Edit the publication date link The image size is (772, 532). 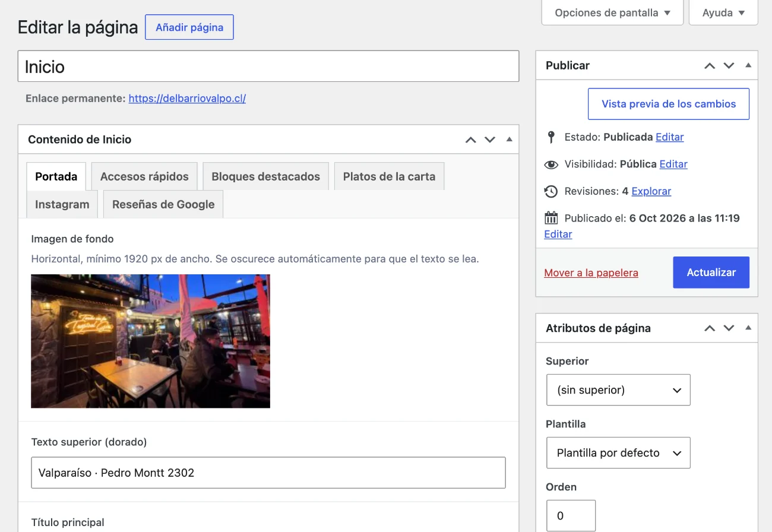(x=558, y=234)
